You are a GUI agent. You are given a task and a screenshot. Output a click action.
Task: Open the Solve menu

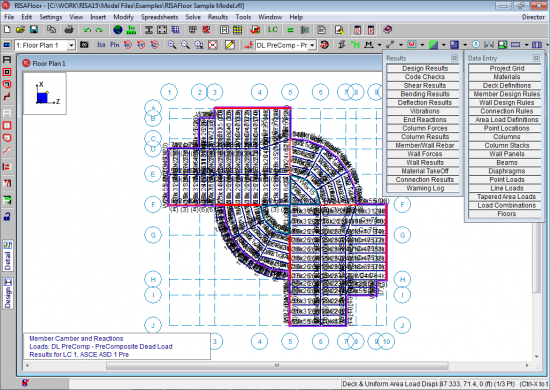[193, 17]
